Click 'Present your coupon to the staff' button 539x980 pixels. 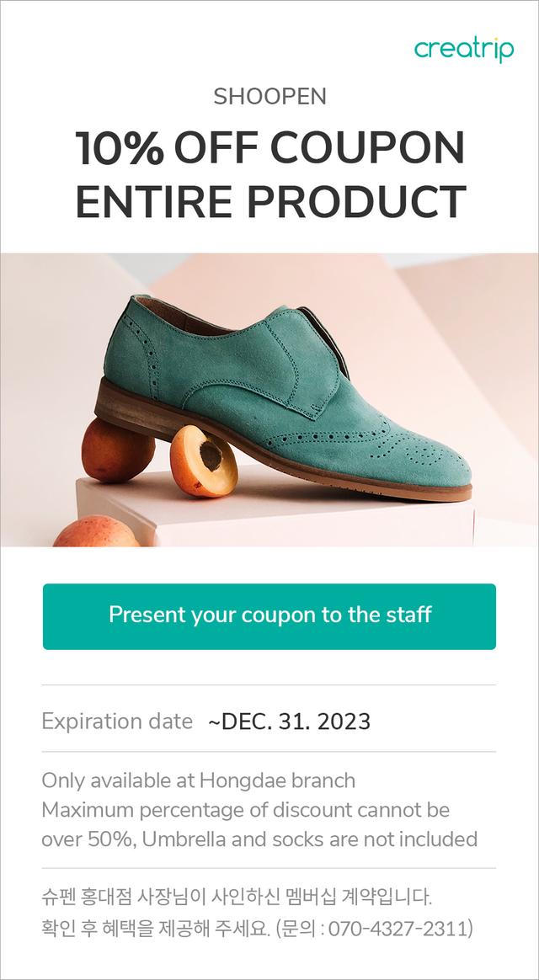coord(269,616)
